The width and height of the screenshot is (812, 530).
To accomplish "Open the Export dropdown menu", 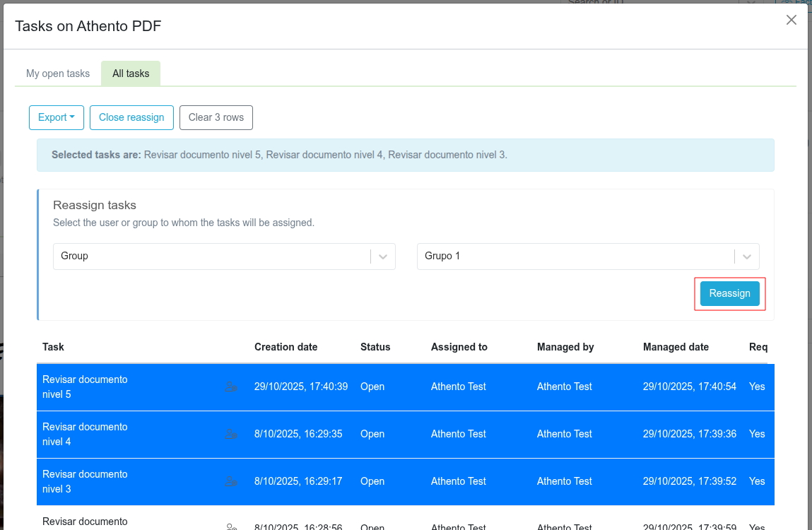I will pyautogui.click(x=57, y=117).
